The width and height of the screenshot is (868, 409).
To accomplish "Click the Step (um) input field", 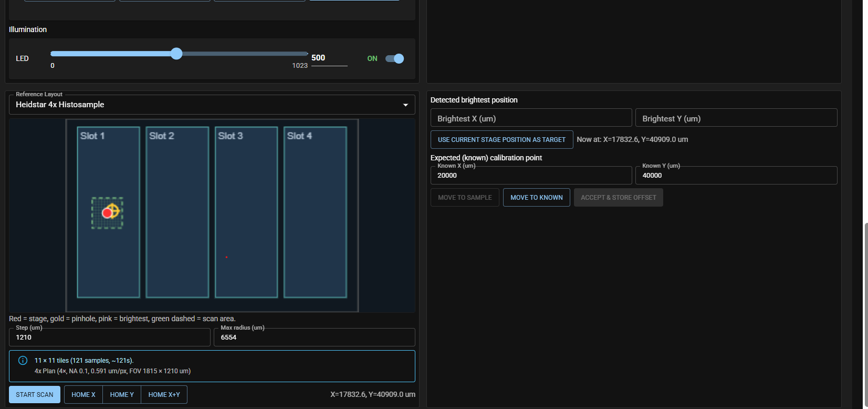I will click(x=110, y=337).
